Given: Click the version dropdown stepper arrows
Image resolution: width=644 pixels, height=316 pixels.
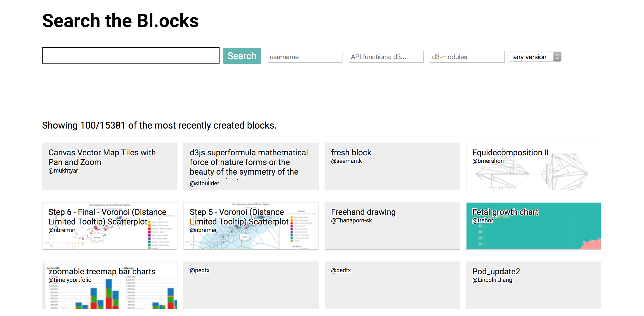Looking at the screenshot, I should click(x=557, y=57).
